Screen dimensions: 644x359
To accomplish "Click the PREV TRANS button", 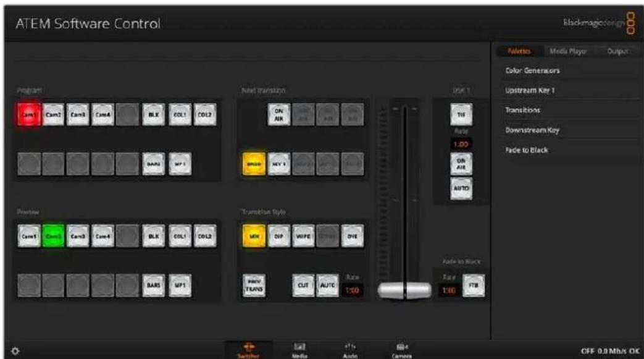I will (254, 285).
